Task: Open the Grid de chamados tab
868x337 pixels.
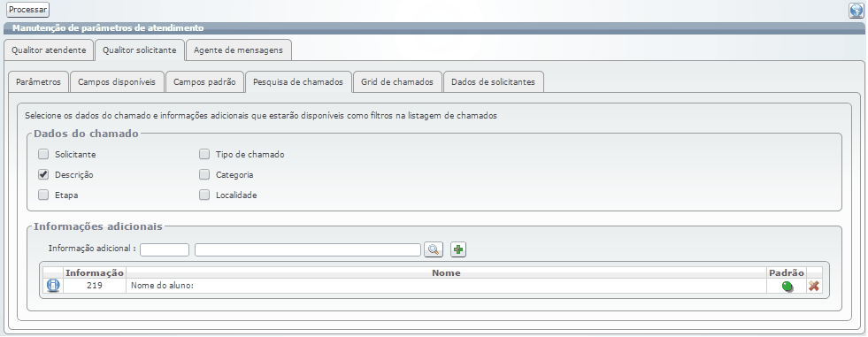Action: click(397, 82)
